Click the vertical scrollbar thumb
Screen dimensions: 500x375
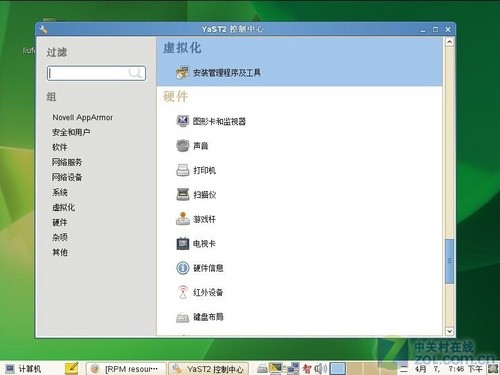(x=449, y=261)
